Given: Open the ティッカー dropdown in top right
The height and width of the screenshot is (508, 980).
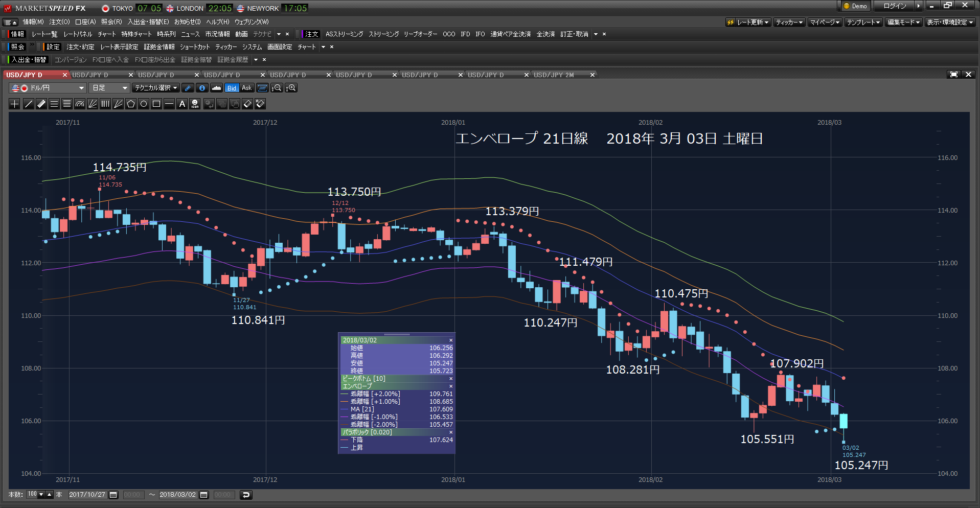Looking at the screenshot, I should pos(789,22).
